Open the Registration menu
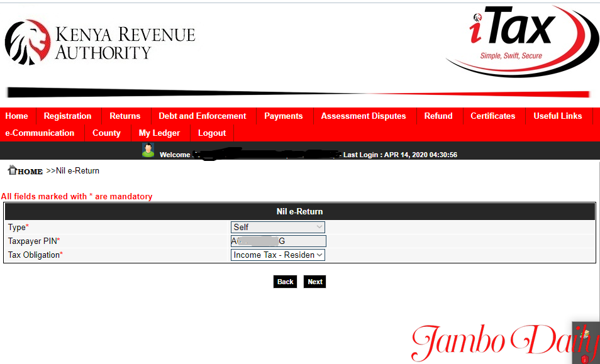Screen dimensions: 600x364 pyautogui.click(x=67, y=116)
